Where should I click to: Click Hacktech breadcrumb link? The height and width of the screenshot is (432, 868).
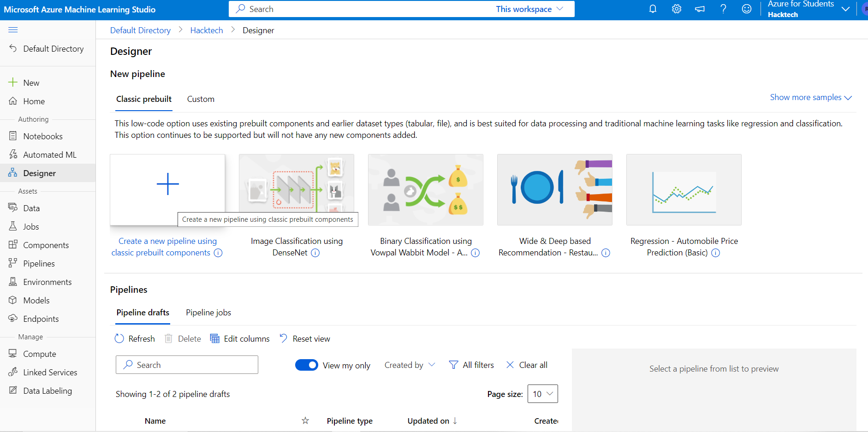tap(207, 30)
